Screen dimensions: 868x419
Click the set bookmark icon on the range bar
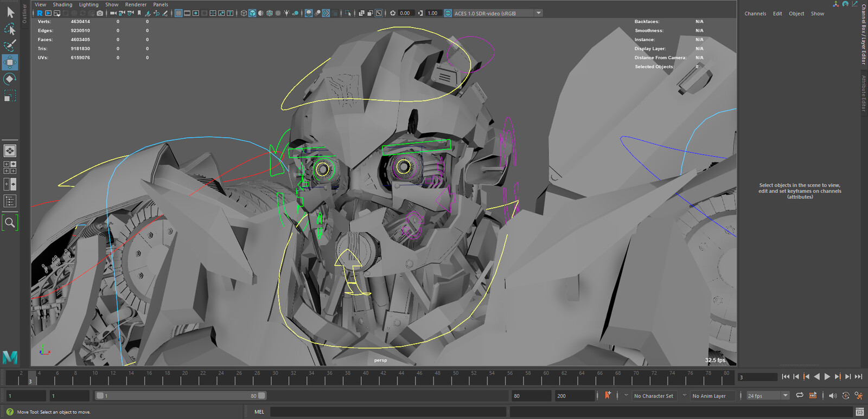pos(608,395)
